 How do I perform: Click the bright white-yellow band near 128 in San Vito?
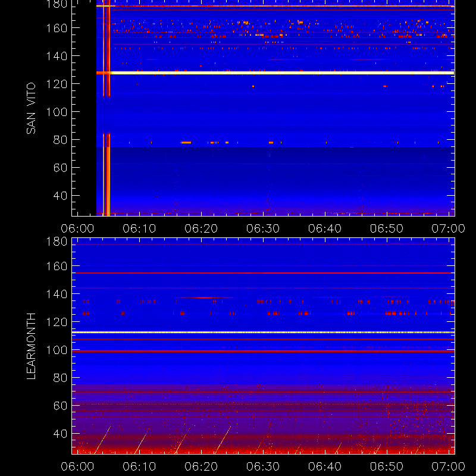click(275, 73)
